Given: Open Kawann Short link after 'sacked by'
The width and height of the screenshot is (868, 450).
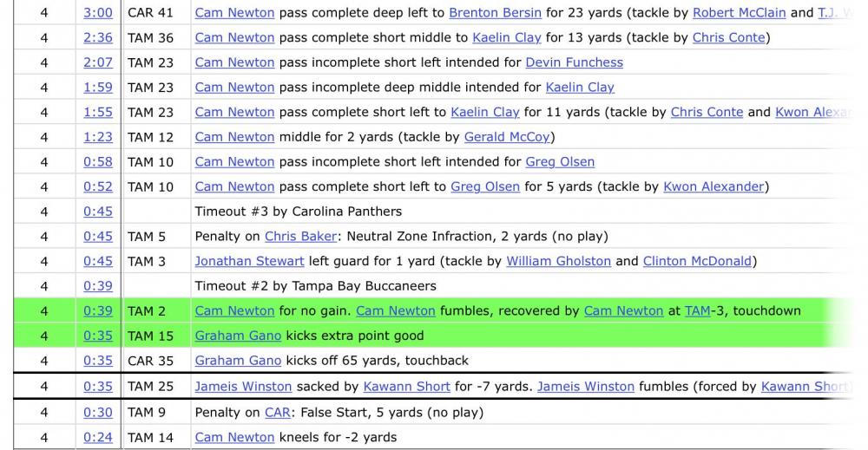Looking at the screenshot, I should pyautogui.click(x=406, y=387).
